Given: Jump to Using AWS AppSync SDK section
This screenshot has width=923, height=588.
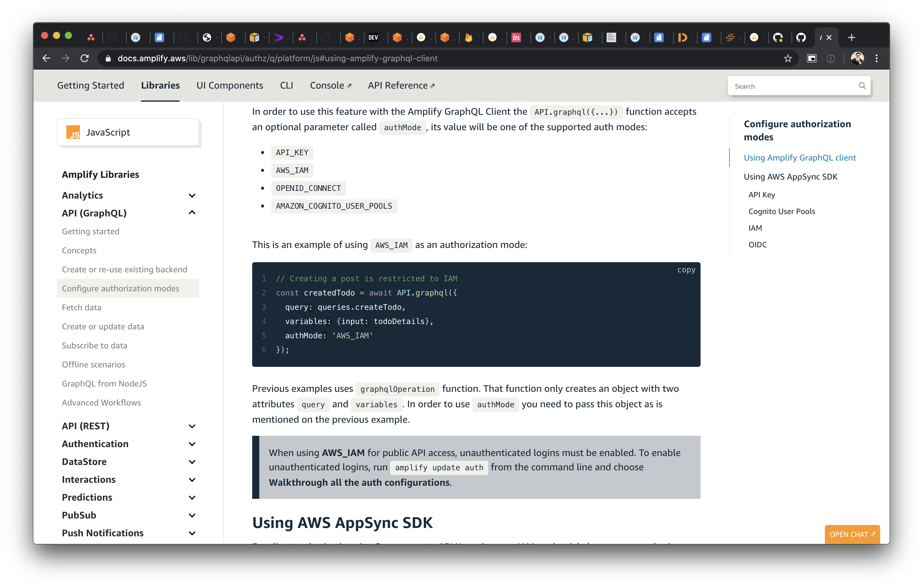Looking at the screenshot, I should [x=790, y=177].
